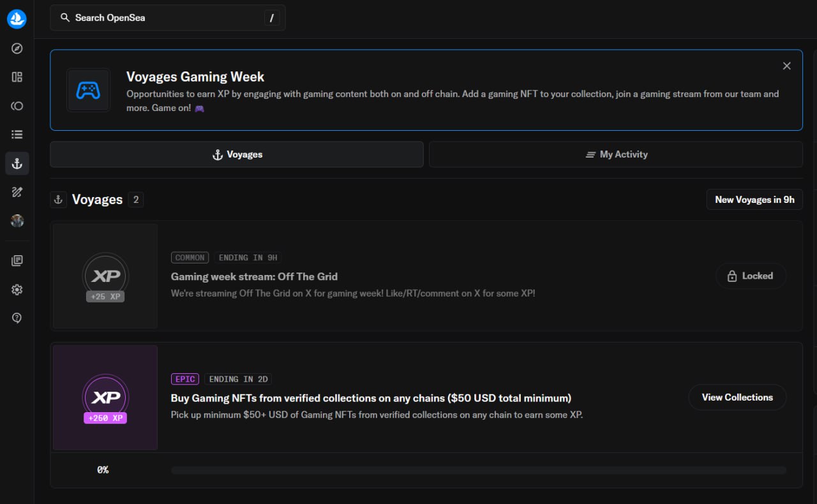The width and height of the screenshot is (817, 504).
Task: Click the Voyages count badge 2
Action: (x=135, y=200)
